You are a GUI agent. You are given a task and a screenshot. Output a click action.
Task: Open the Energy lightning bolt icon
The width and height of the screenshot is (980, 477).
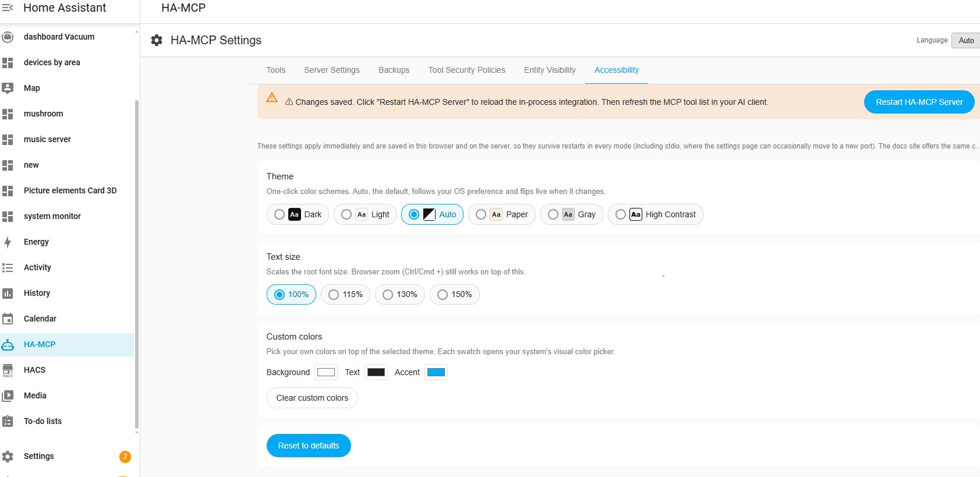point(8,242)
